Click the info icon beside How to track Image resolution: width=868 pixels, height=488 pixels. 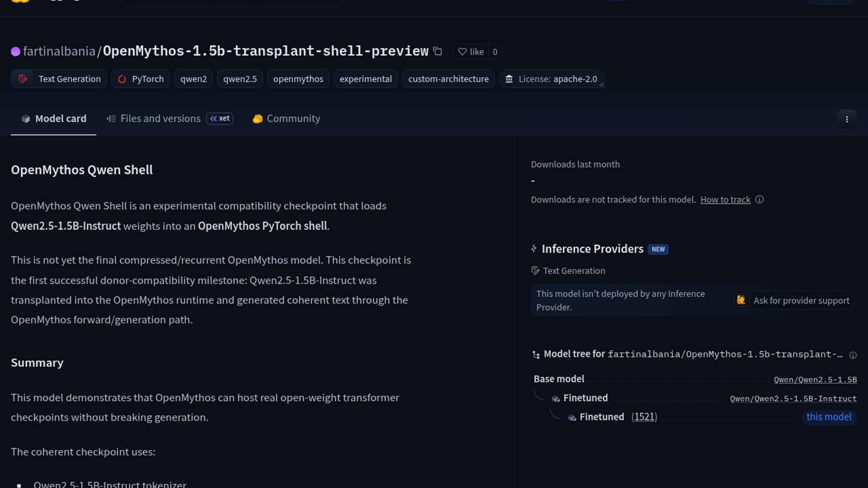759,199
